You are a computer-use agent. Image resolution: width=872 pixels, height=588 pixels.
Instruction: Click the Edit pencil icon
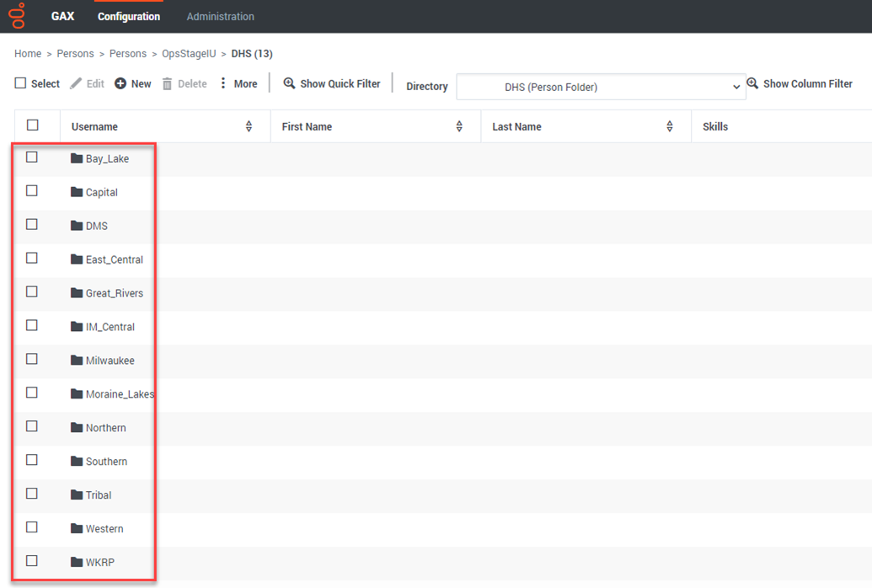[x=76, y=83]
